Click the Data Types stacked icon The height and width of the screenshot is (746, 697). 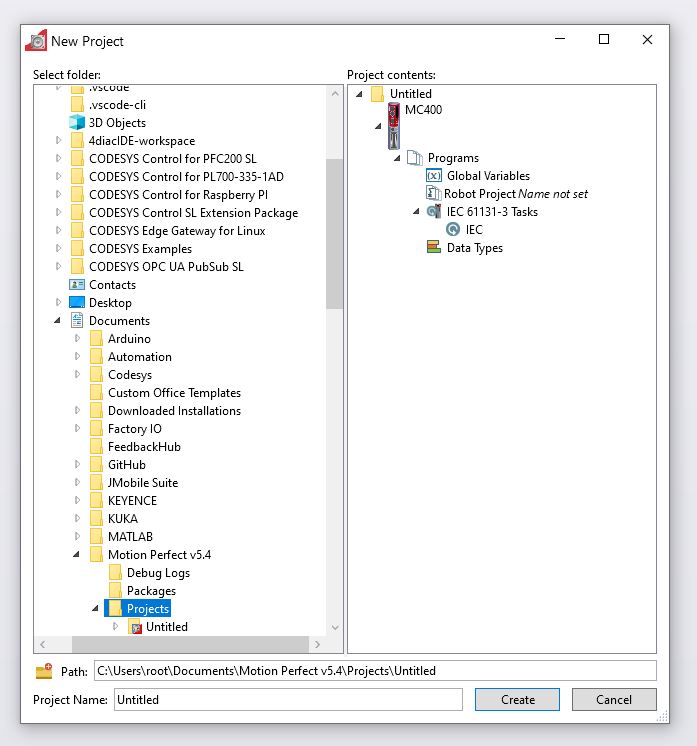tap(433, 247)
